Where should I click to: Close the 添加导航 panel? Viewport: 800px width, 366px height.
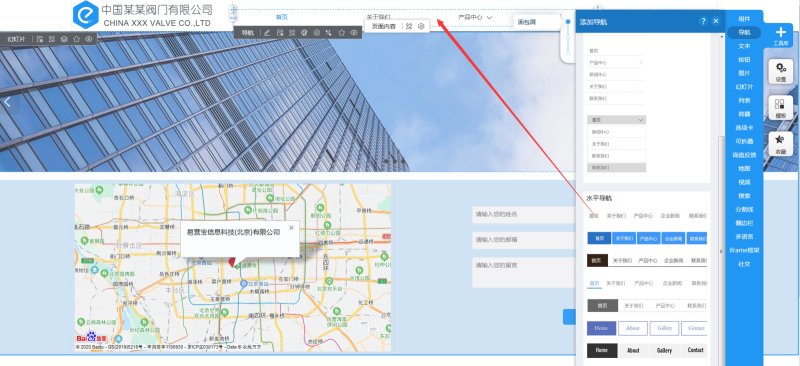coord(716,21)
